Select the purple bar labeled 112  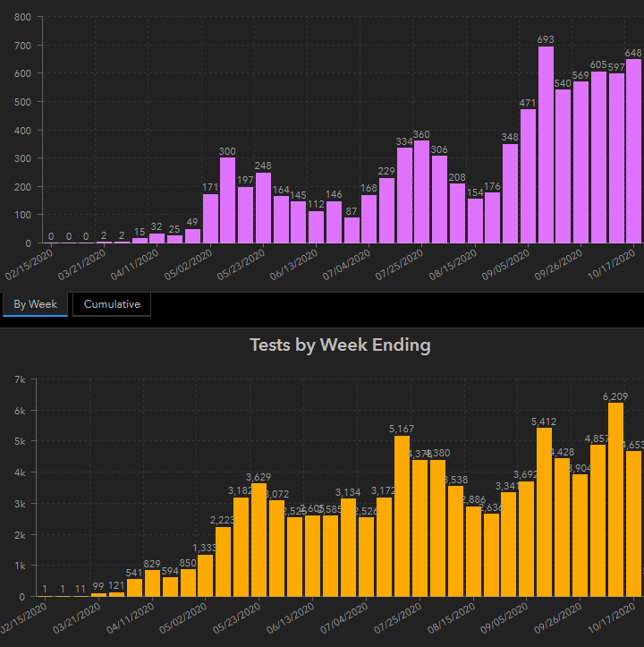[x=316, y=227]
